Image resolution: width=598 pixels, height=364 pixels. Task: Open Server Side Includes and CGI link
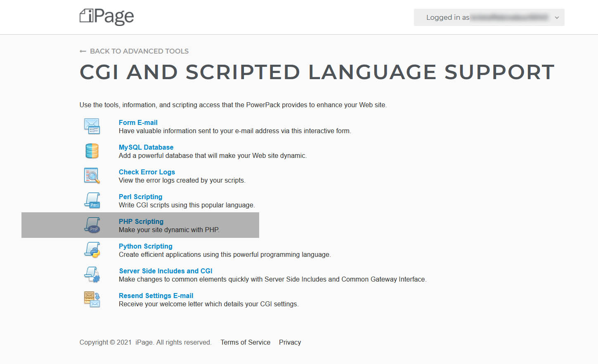point(166,271)
